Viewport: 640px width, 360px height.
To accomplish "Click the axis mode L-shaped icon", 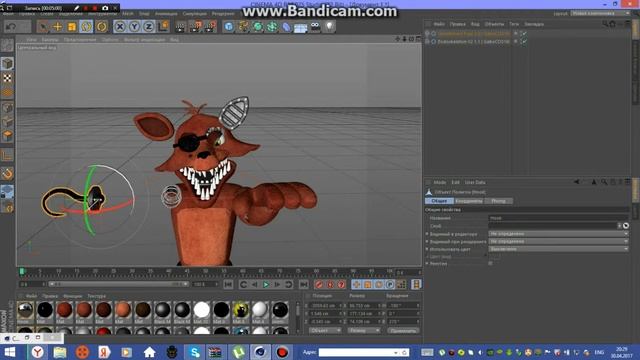I will [x=7, y=155].
